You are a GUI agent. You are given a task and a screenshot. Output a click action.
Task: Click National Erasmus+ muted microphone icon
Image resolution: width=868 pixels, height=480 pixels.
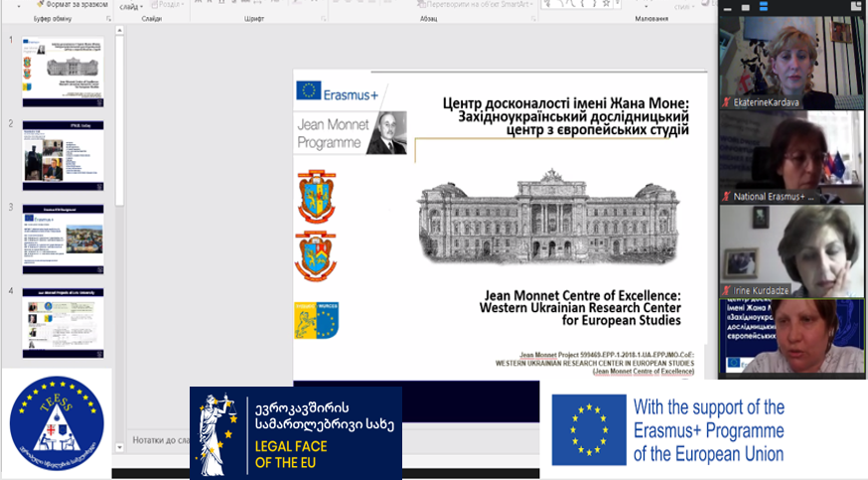point(726,196)
